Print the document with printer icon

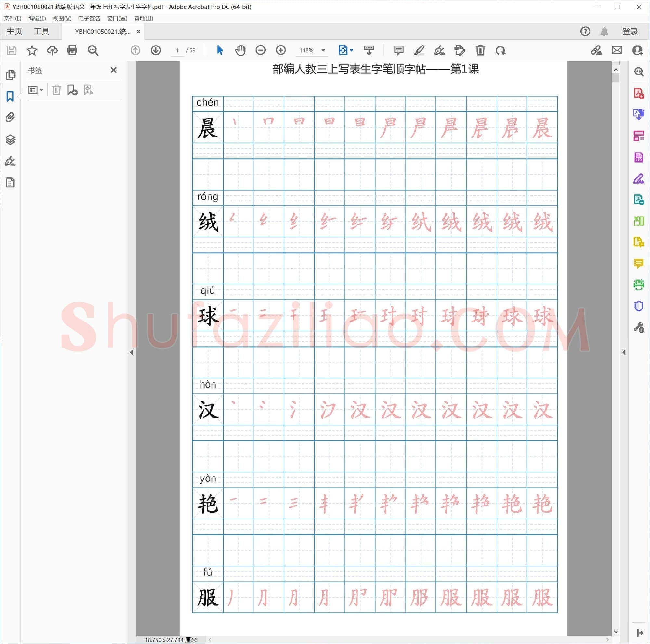pos(72,50)
